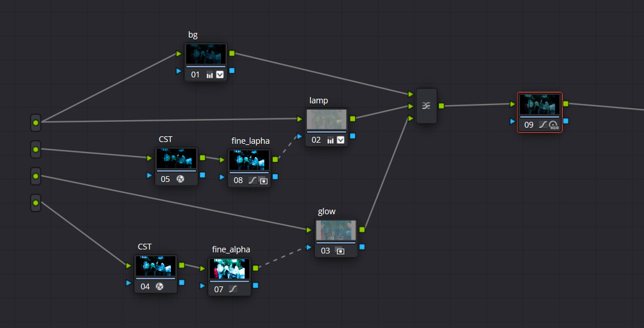Click the curves icon on node 09
644x328 pixels.
tap(543, 124)
